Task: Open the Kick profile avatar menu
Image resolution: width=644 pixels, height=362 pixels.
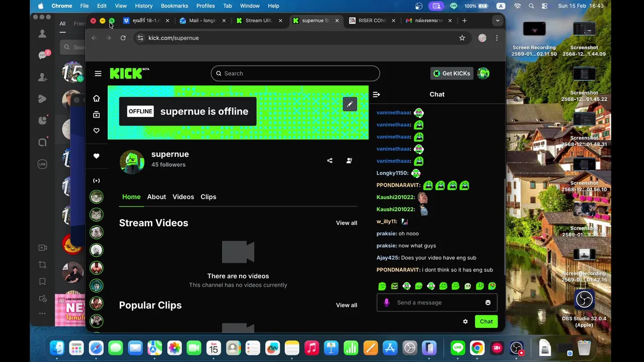Action: pos(483,73)
